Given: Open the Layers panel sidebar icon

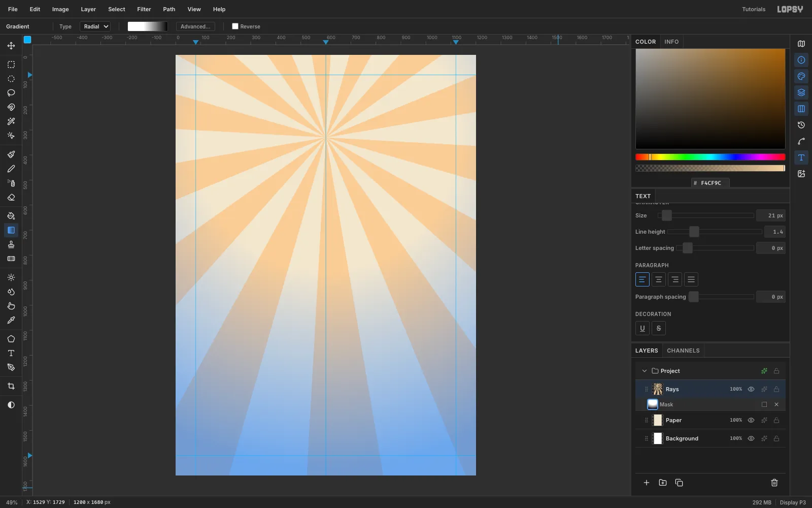Looking at the screenshot, I should [x=801, y=92].
